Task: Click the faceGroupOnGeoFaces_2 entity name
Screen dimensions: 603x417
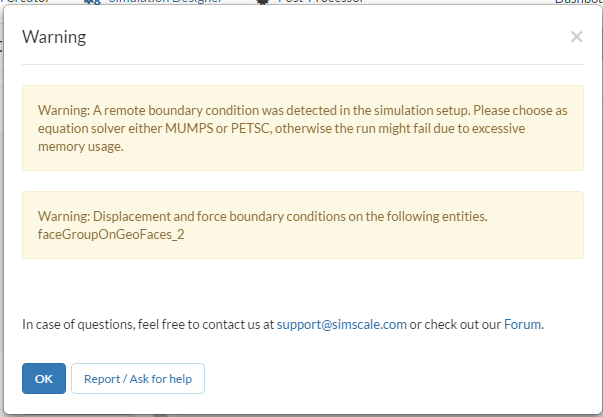Action: click(104, 234)
